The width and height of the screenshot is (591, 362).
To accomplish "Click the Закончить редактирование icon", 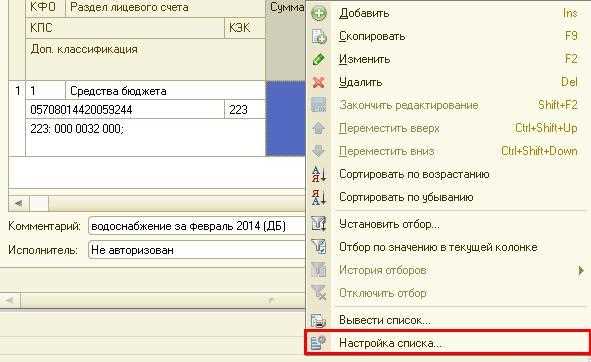I will (x=319, y=105).
